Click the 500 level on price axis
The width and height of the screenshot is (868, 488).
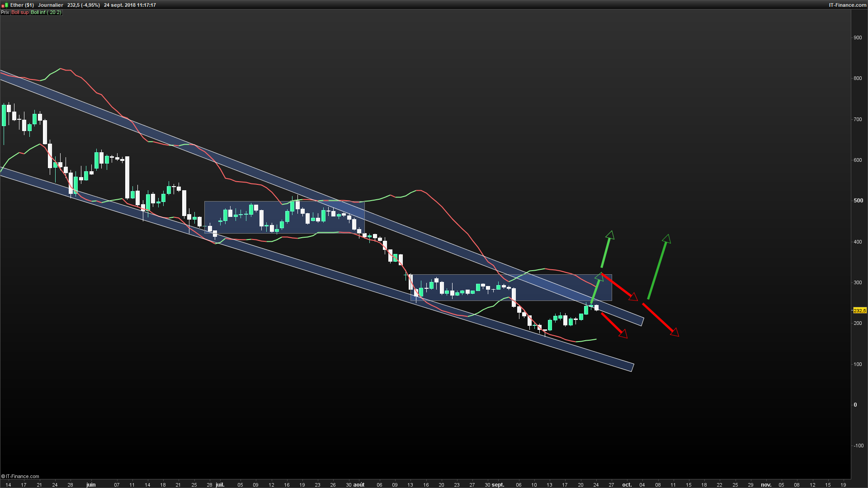click(858, 201)
